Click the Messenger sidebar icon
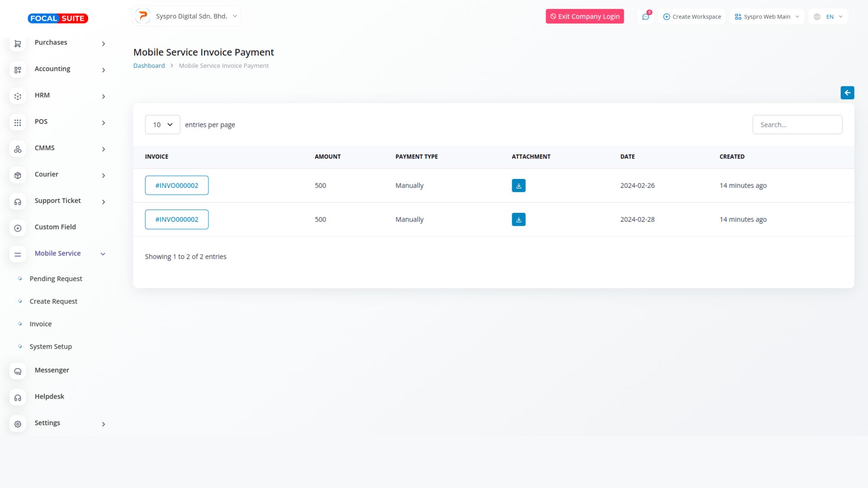The height and width of the screenshot is (488, 868). (x=18, y=371)
